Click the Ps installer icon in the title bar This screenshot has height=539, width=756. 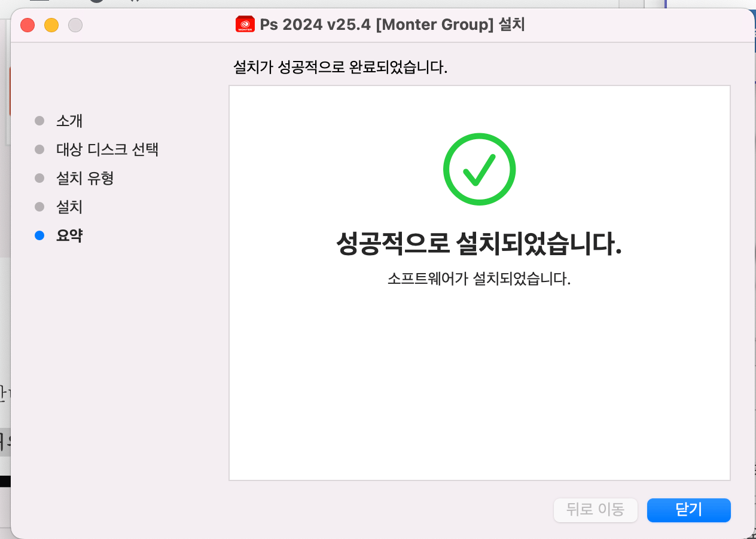pos(245,24)
